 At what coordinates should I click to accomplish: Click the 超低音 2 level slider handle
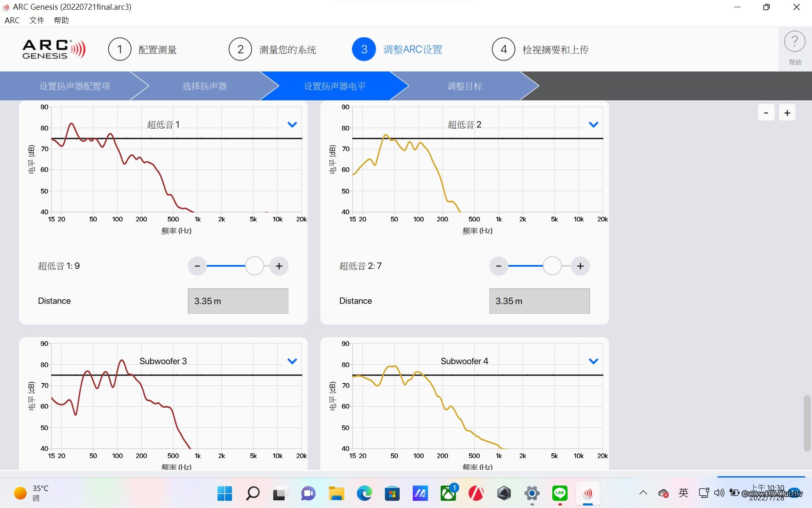click(552, 266)
